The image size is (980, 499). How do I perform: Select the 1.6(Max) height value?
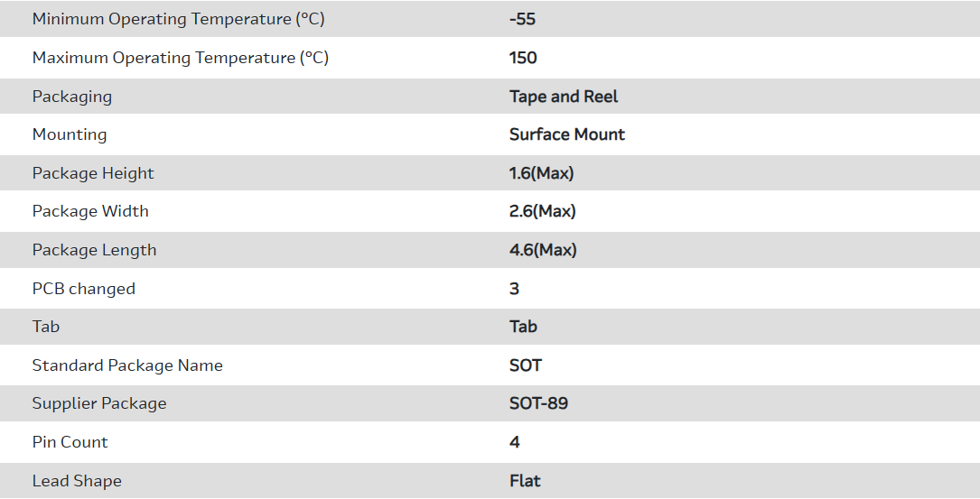542,173
